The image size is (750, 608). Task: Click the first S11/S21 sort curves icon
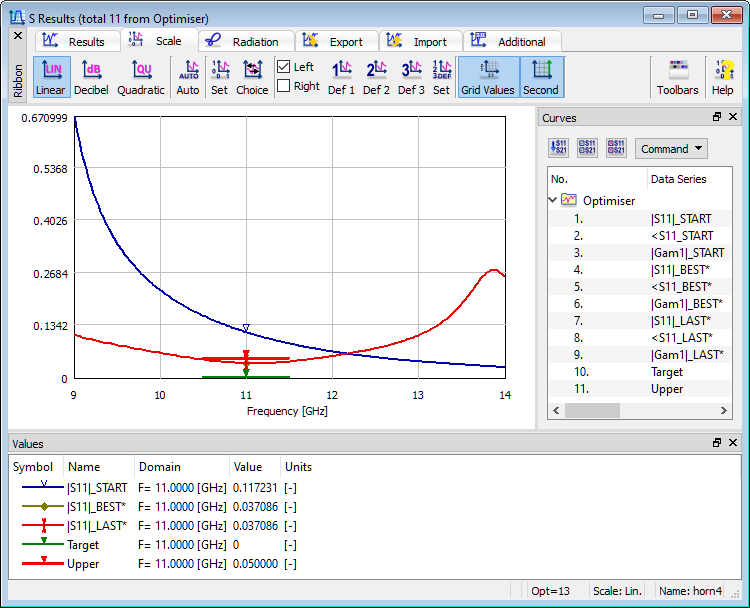tap(558, 148)
